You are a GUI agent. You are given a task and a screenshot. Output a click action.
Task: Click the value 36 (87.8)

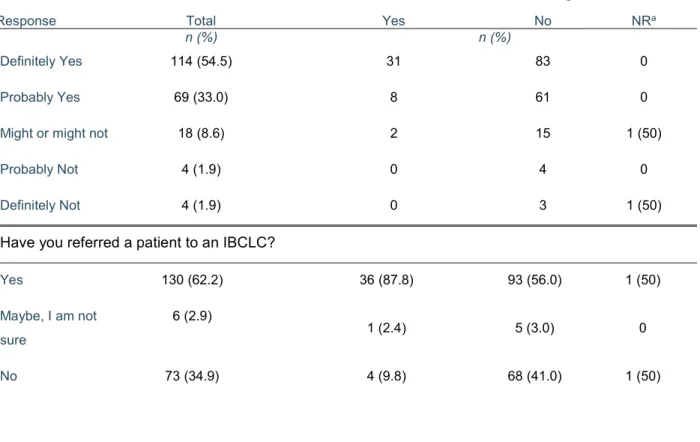coord(387,280)
